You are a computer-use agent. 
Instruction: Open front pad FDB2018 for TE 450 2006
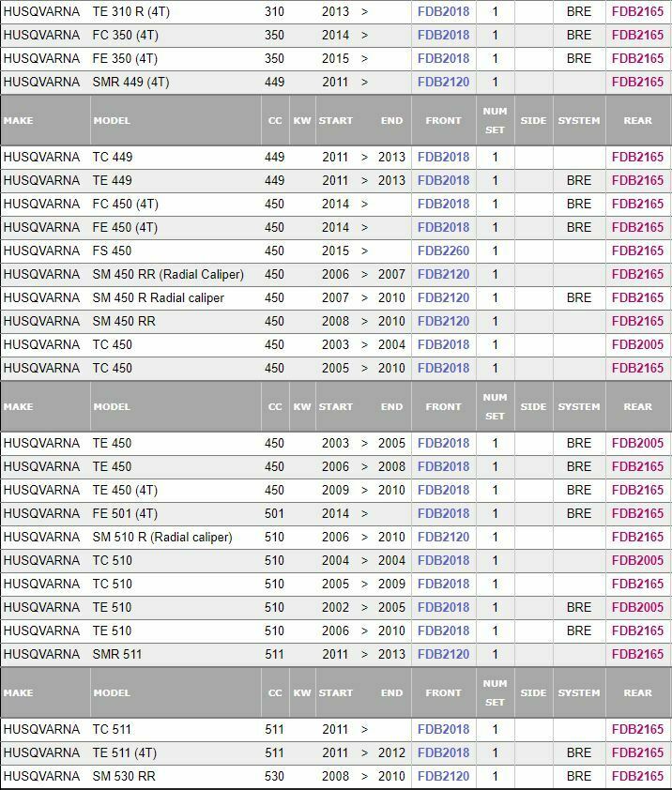click(x=443, y=466)
